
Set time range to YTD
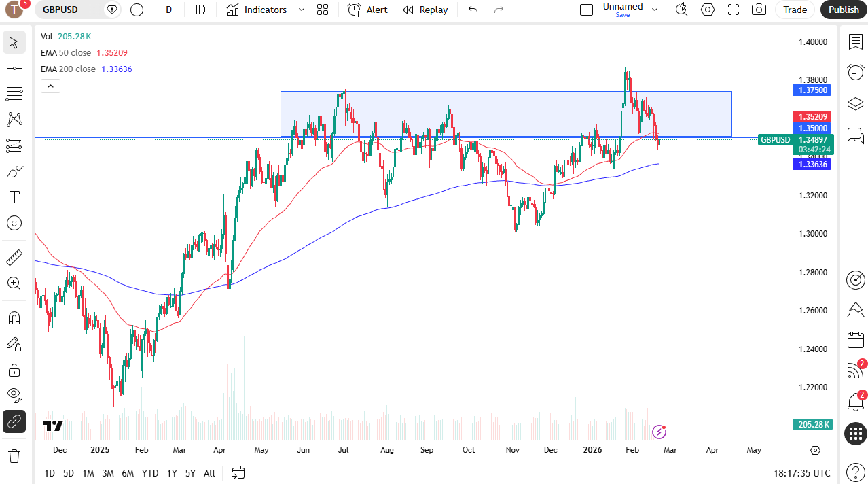click(150, 473)
